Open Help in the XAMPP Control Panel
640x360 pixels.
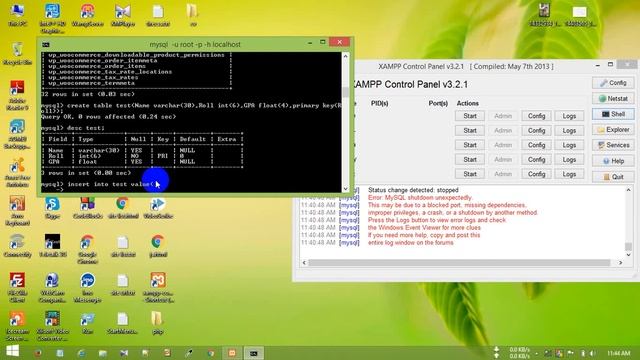tap(613, 161)
